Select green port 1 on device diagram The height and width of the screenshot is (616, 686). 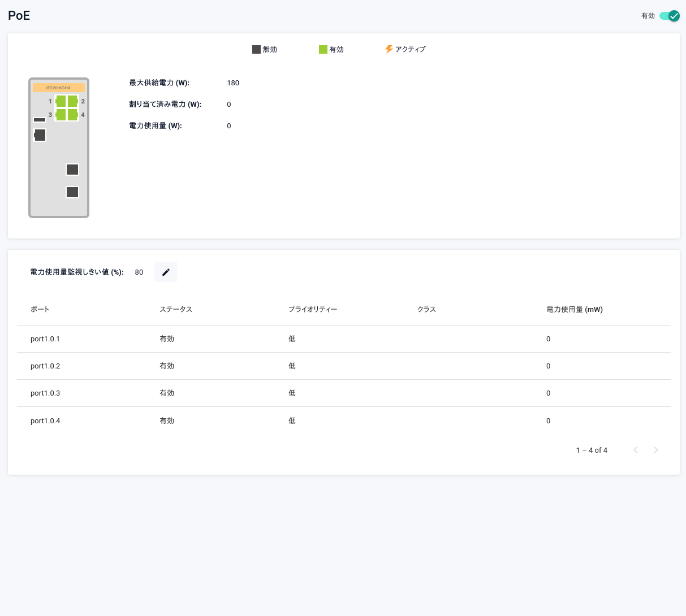(61, 101)
